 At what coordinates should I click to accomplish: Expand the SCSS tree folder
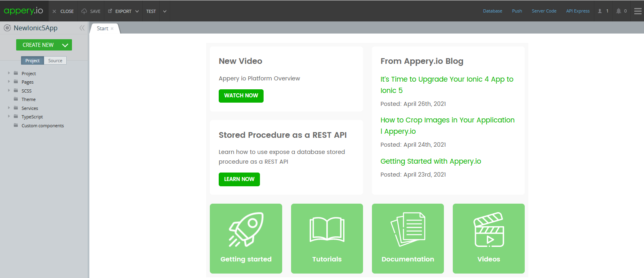point(9,91)
